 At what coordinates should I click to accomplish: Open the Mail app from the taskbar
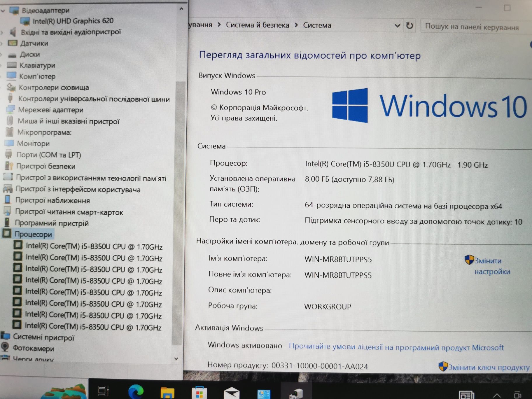point(232,393)
